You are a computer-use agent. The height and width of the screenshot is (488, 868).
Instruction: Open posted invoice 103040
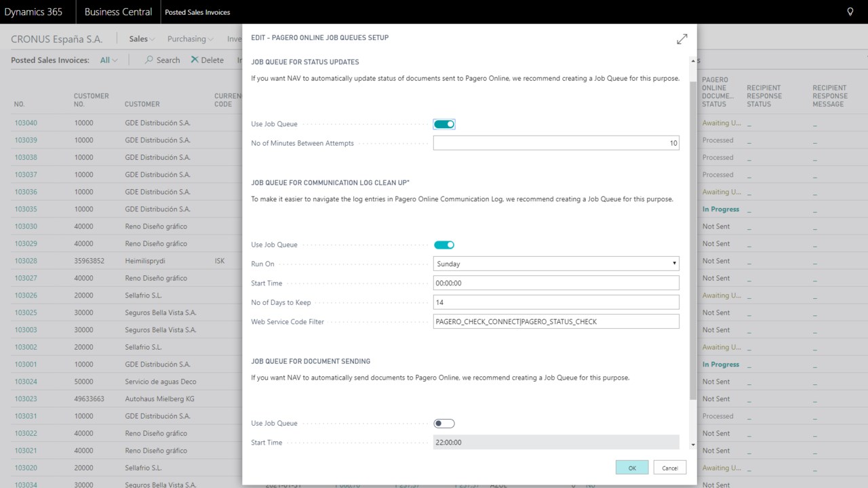(x=26, y=123)
